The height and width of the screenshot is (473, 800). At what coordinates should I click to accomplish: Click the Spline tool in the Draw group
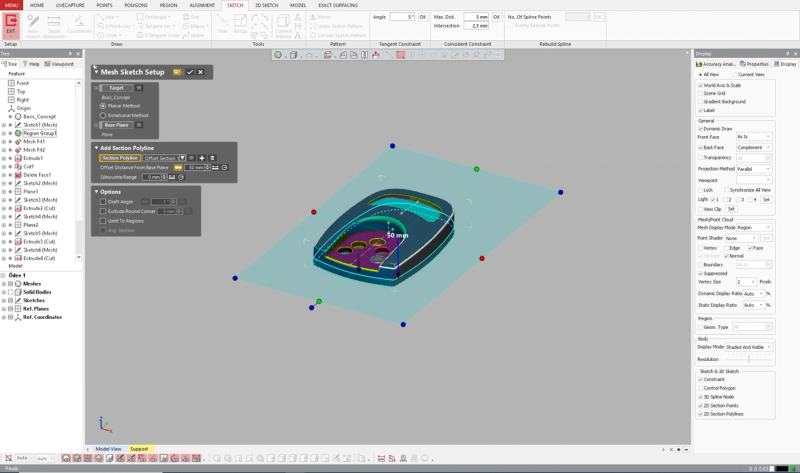[193, 35]
